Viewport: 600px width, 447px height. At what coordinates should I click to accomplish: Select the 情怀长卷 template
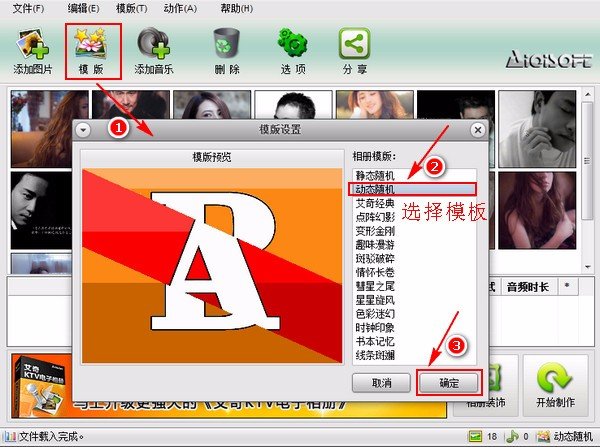414,272
